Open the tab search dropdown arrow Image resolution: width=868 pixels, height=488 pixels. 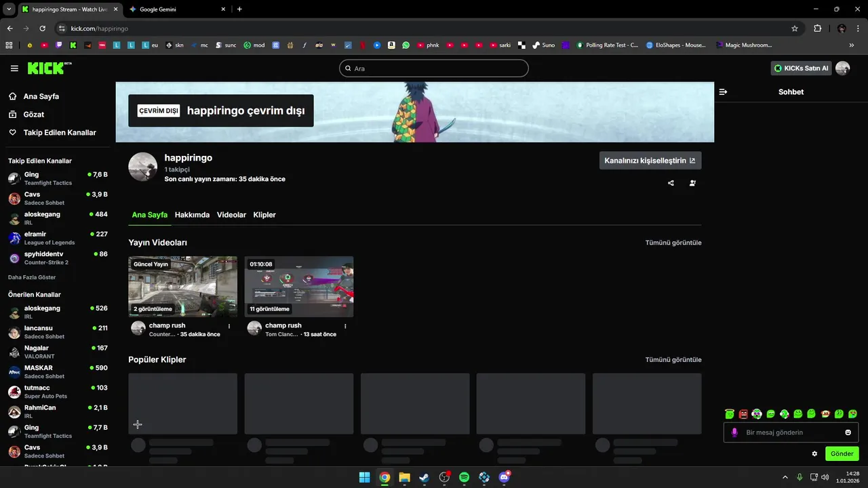pos(9,9)
